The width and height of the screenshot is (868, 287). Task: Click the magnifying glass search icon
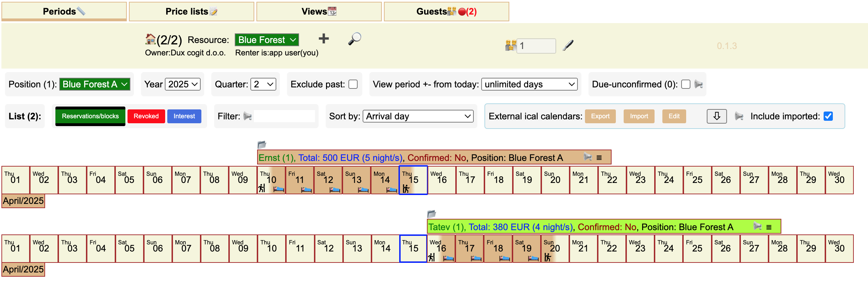tap(354, 39)
